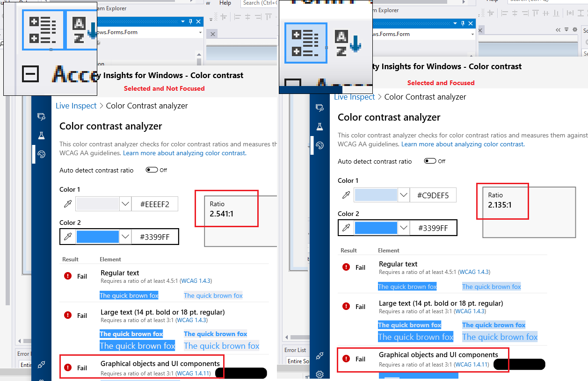
Task: Open the Tests beaker icon in sidebar
Action: click(x=41, y=135)
